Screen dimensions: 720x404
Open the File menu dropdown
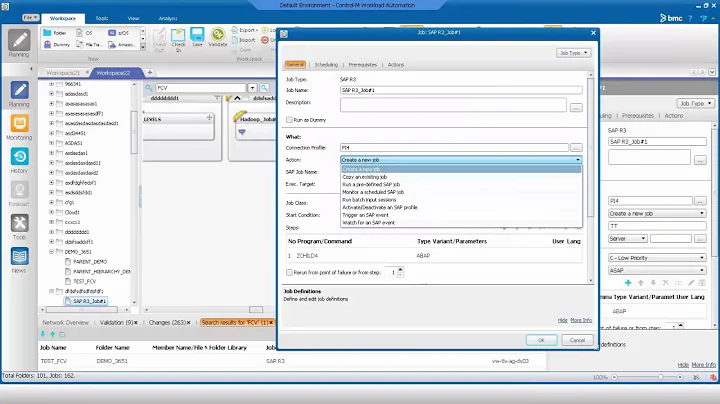pyautogui.click(x=30, y=17)
